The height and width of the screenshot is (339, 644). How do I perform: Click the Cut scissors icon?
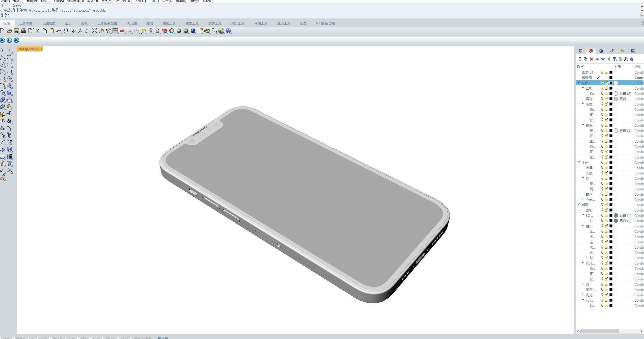pyautogui.click(x=38, y=31)
